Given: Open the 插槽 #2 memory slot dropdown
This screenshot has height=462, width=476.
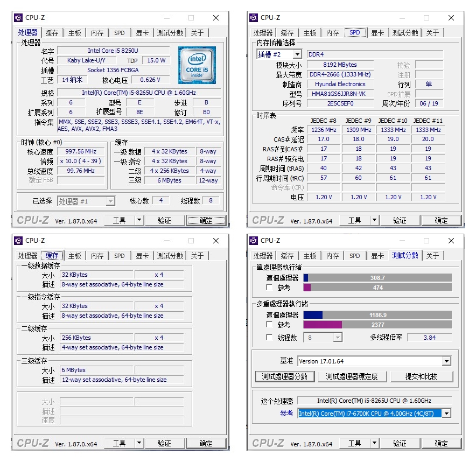Looking at the screenshot, I should (297, 54).
